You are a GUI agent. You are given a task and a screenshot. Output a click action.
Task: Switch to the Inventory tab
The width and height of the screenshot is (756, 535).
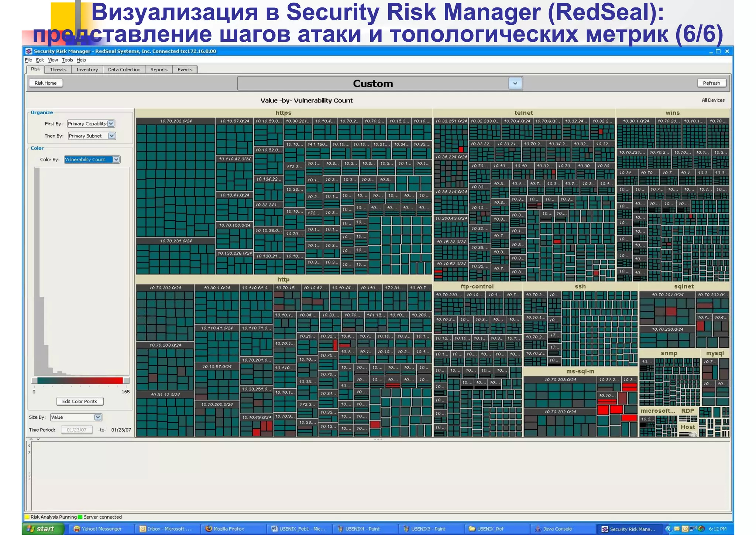tap(87, 69)
